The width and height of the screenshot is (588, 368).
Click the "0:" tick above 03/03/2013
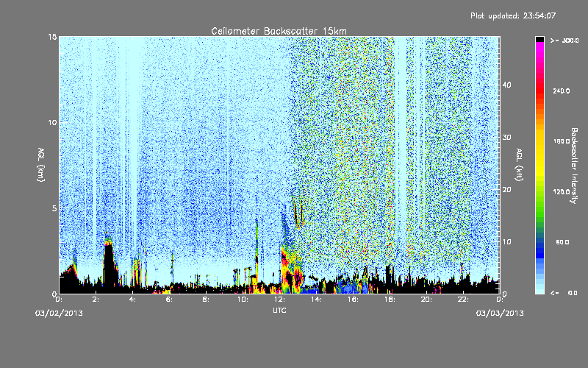coord(501,300)
